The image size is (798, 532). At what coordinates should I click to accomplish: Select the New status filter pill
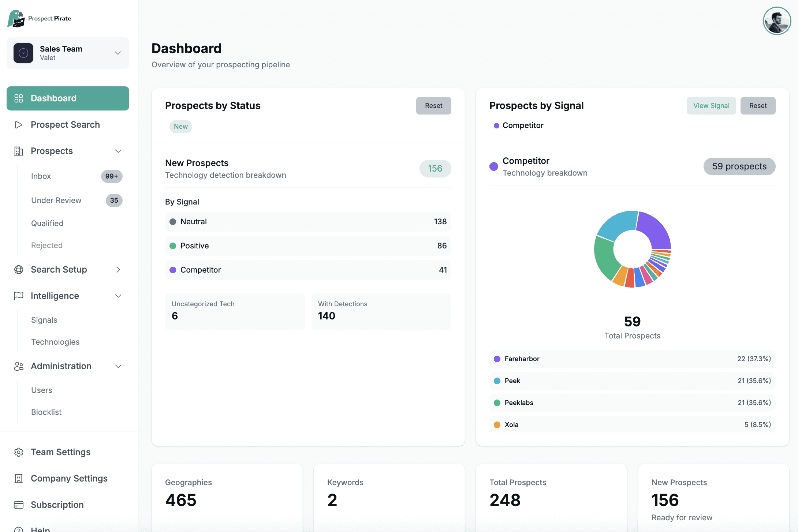point(180,127)
